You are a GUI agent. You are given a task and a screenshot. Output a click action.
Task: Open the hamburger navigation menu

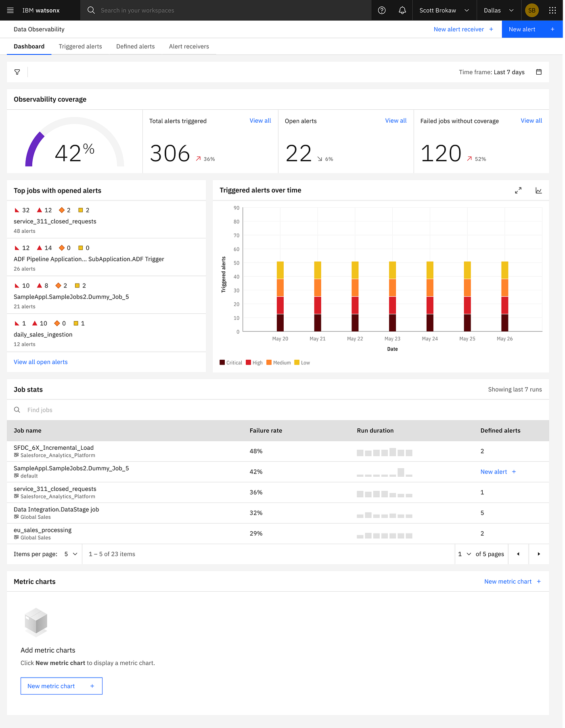10,10
